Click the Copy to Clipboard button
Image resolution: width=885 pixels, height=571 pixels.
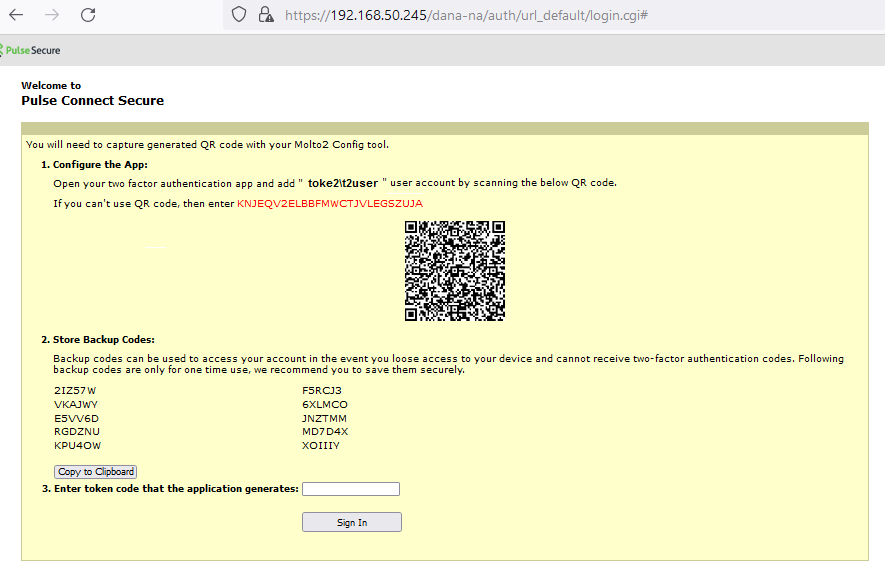point(95,472)
